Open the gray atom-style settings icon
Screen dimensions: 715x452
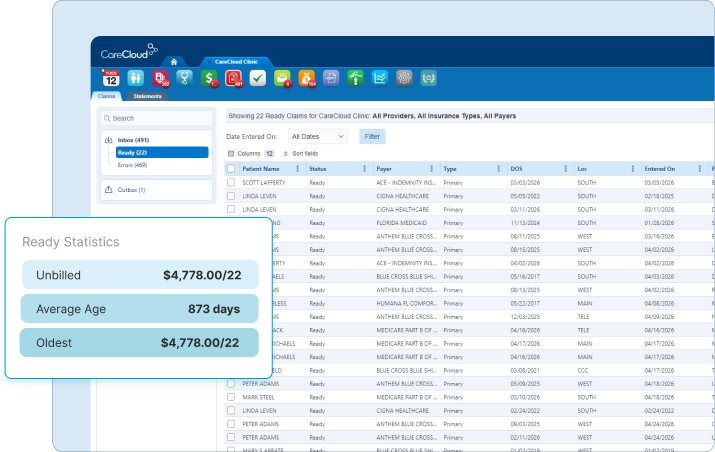[x=404, y=78]
